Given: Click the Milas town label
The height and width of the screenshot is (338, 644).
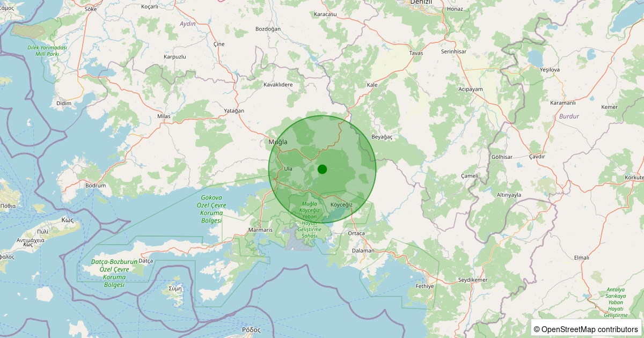Looking at the screenshot, I should tap(164, 116).
